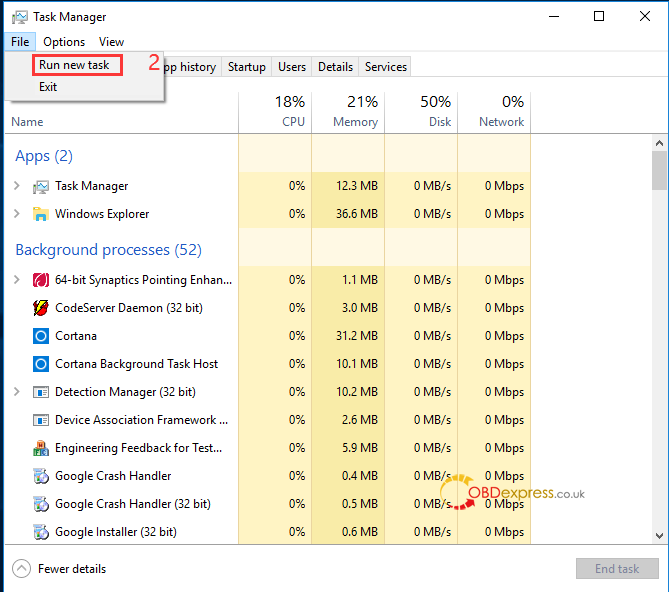Select the Cortana process name
This screenshot has width=669, height=592.
[x=76, y=336]
